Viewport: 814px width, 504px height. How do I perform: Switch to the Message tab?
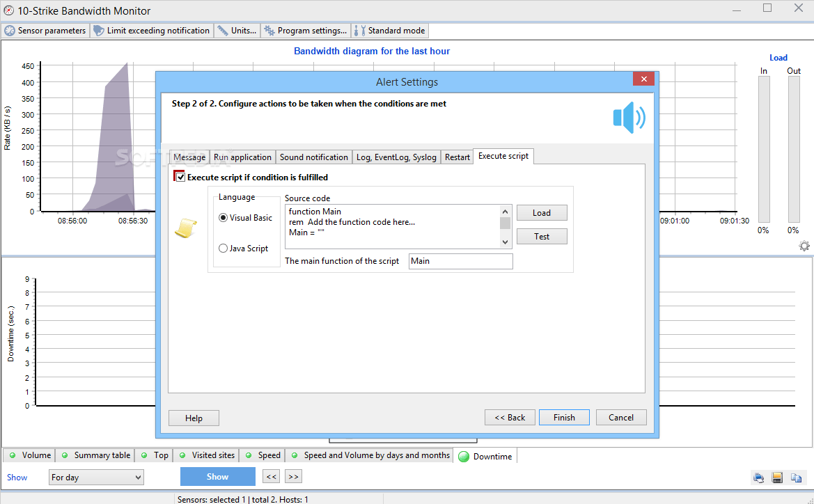click(189, 157)
